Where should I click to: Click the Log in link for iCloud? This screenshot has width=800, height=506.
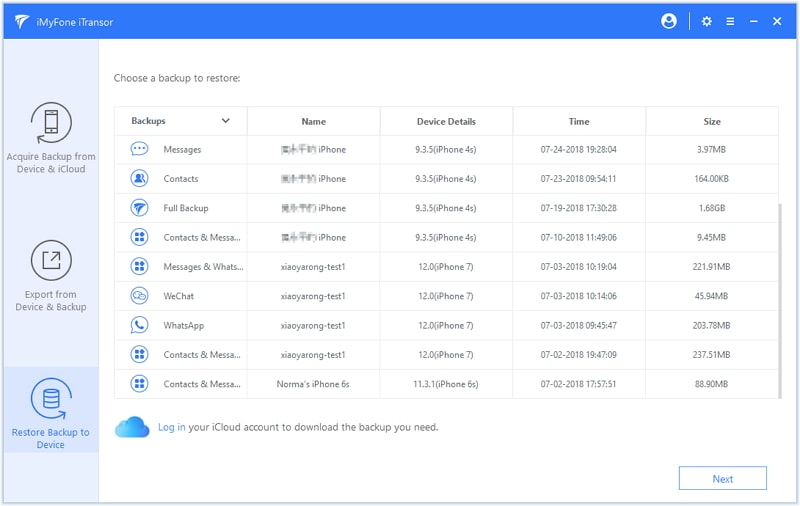coord(171,427)
